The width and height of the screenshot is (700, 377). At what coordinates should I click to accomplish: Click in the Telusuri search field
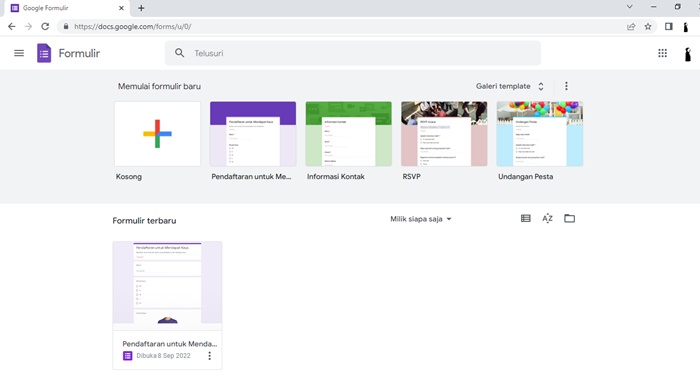pyautogui.click(x=353, y=53)
